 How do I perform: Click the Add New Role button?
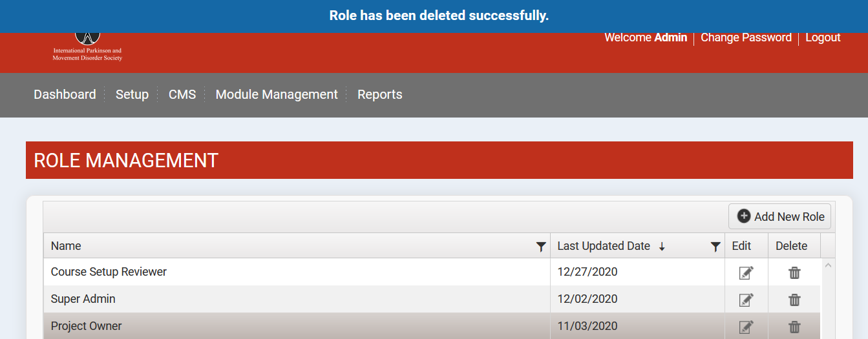(x=780, y=216)
